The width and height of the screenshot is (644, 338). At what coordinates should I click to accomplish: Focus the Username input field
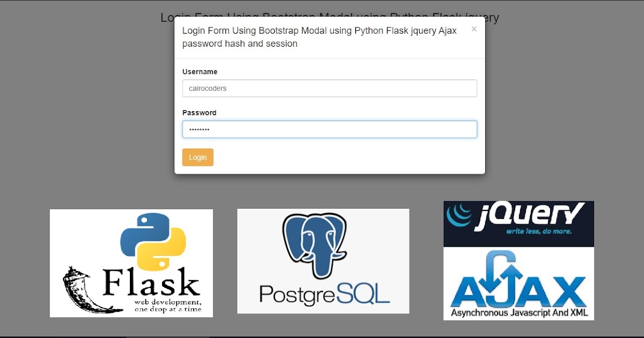point(330,88)
